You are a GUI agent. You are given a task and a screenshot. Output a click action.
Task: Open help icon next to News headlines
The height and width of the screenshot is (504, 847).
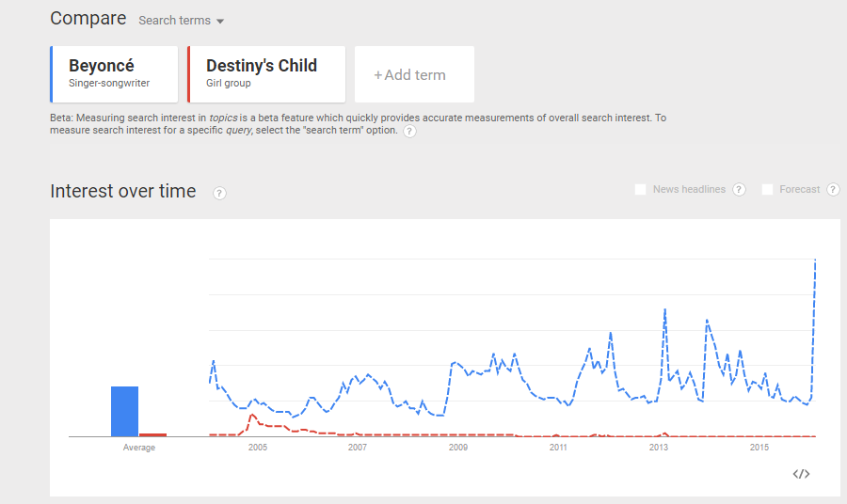click(x=739, y=189)
